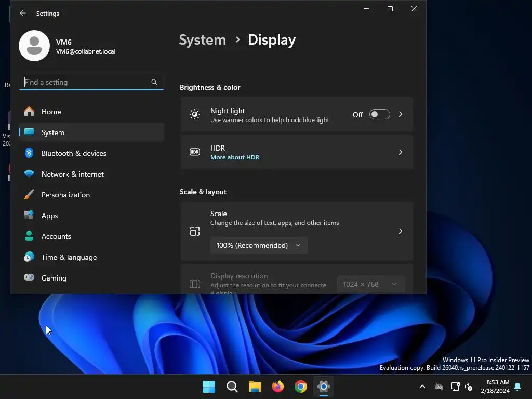Launch Firefox from the taskbar
Viewport: 532px width, 399px height.
click(x=278, y=387)
